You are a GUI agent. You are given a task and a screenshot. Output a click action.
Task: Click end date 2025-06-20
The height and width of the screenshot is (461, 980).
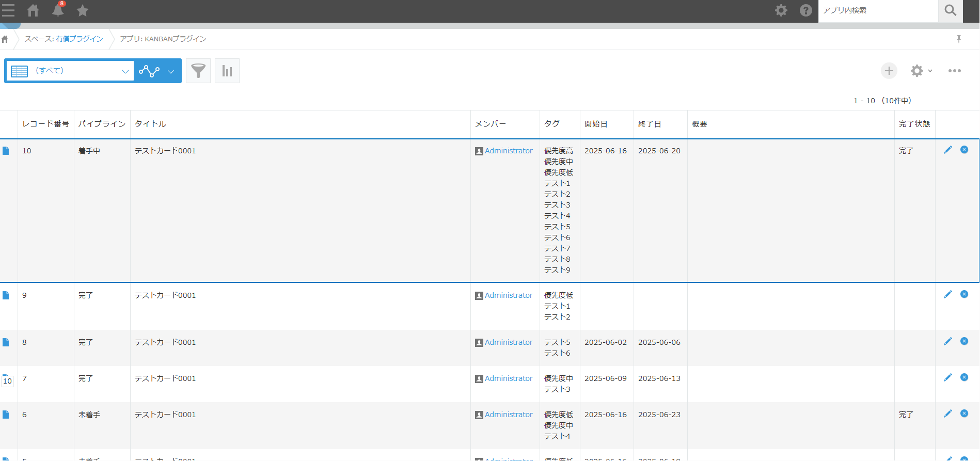tap(659, 151)
